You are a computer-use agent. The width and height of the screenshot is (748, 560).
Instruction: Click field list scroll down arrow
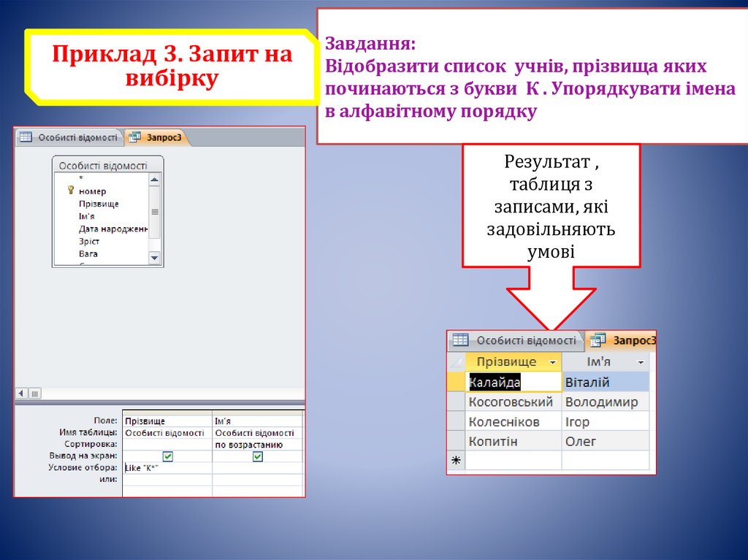[155, 258]
